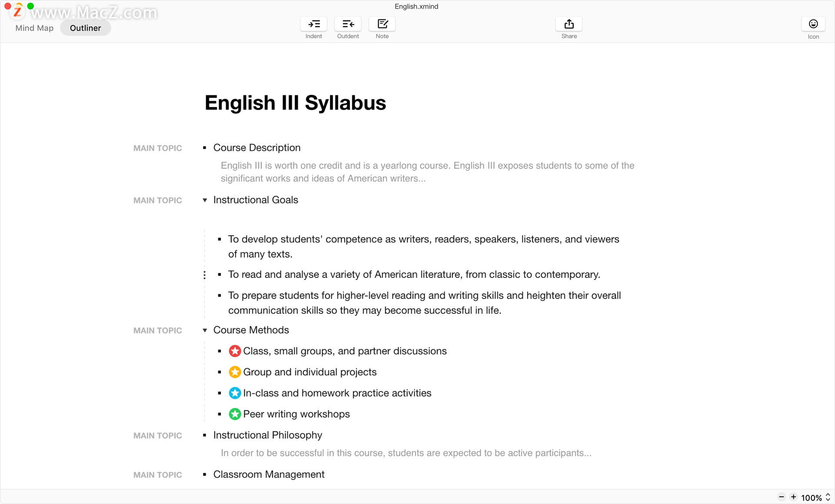Click 'Peer writing workshops' item
This screenshot has width=835, height=504.
point(296,414)
